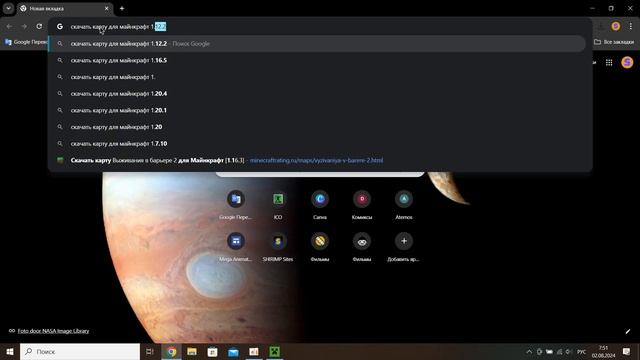
Task: Select suggestion "скачать карту для майнкрафт 1.20"
Action: click(x=317, y=127)
